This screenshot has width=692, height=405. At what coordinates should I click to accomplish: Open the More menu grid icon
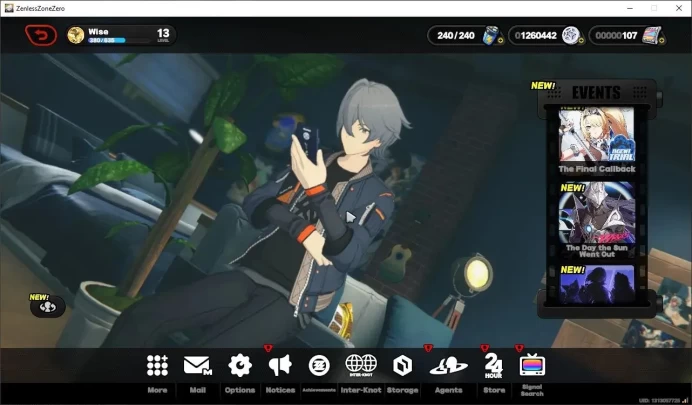157,365
